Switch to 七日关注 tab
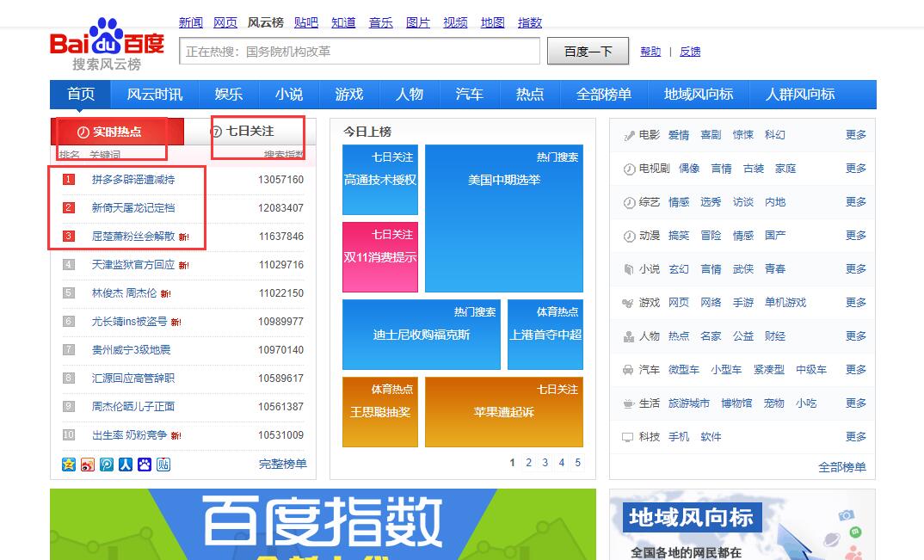This screenshot has height=560, width=924. coord(250,131)
